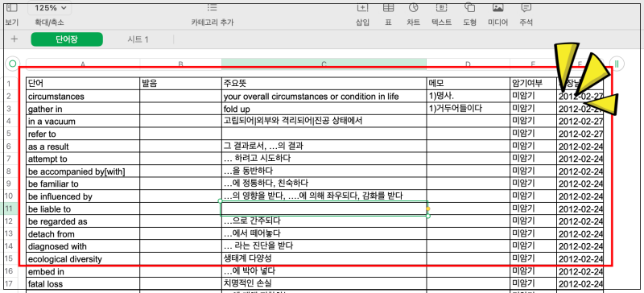Image resolution: width=644 pixels, height=293 pixels.
Task: Open the Shape (도형) toolbar icon
Action: [x=470, y=8]
